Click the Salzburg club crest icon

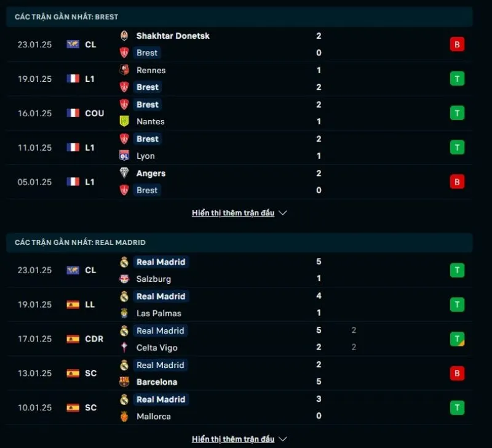click(124, 279)
